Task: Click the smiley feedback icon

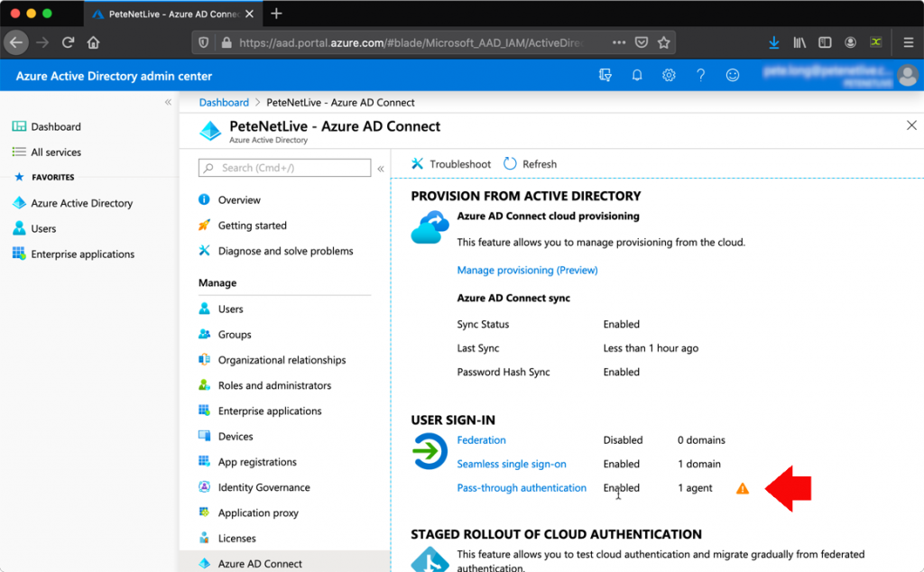Action: click(732, 75)
